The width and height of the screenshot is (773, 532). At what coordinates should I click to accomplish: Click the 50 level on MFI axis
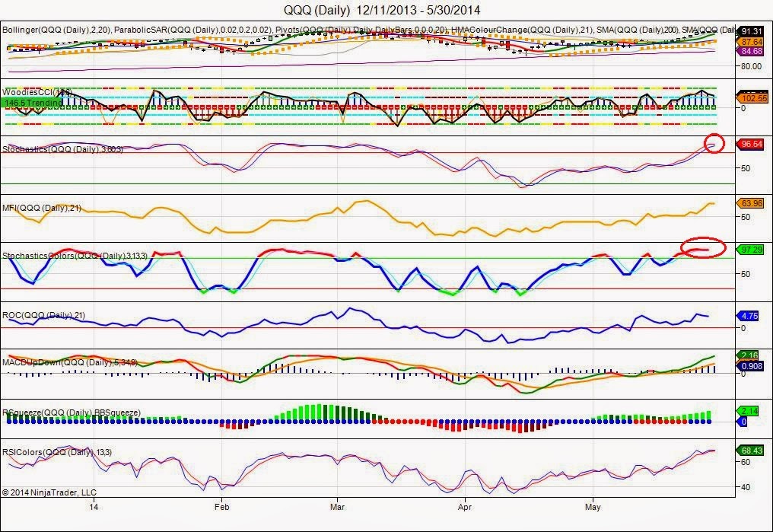(746, 217)
